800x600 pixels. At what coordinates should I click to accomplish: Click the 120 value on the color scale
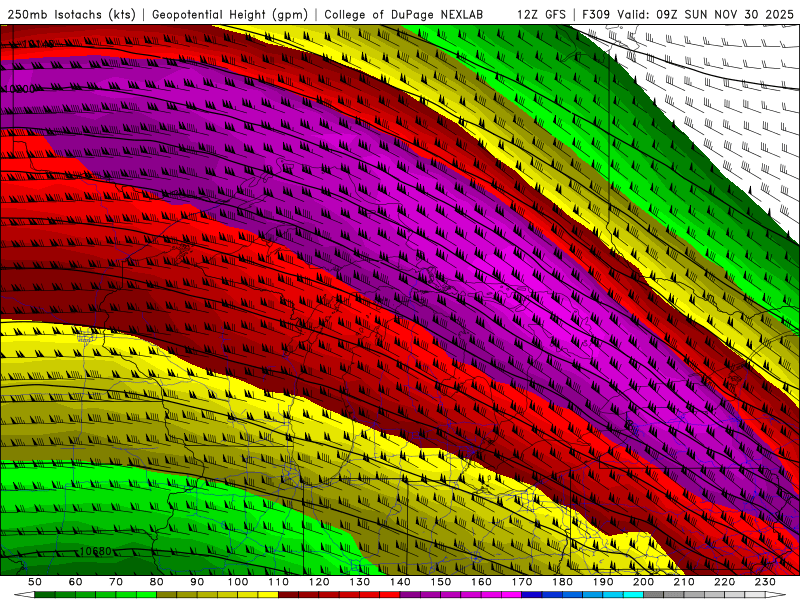point(319,582)
